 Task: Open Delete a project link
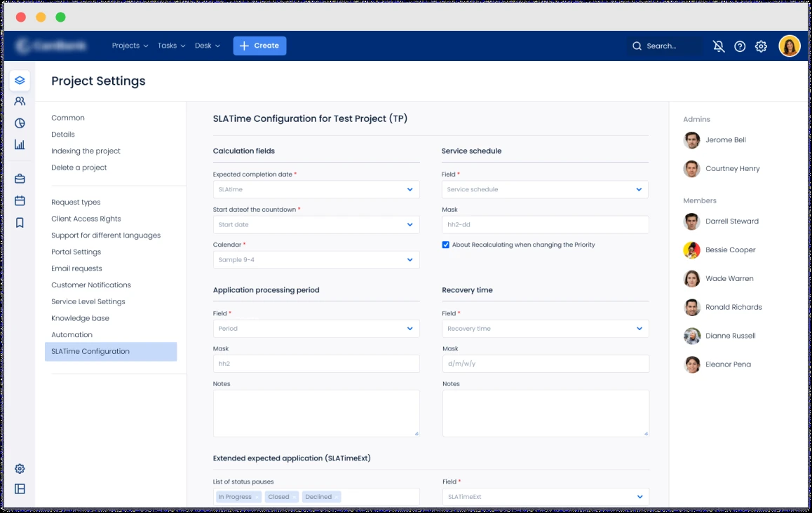click(x=79, y=167)
